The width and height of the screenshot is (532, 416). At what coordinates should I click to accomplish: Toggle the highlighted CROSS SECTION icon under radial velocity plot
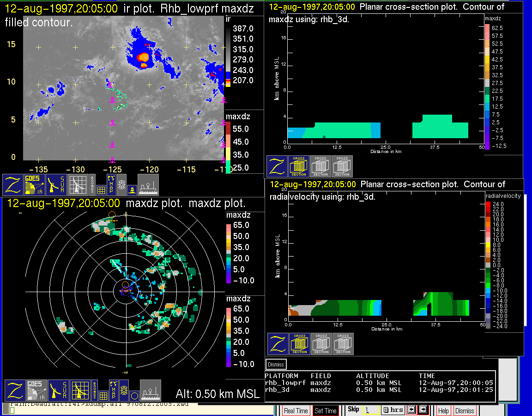coord(300,344)
